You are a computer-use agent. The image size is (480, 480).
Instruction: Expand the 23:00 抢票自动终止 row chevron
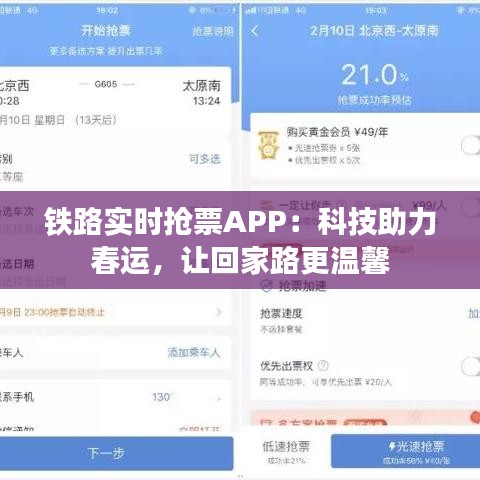pos(219,312)
